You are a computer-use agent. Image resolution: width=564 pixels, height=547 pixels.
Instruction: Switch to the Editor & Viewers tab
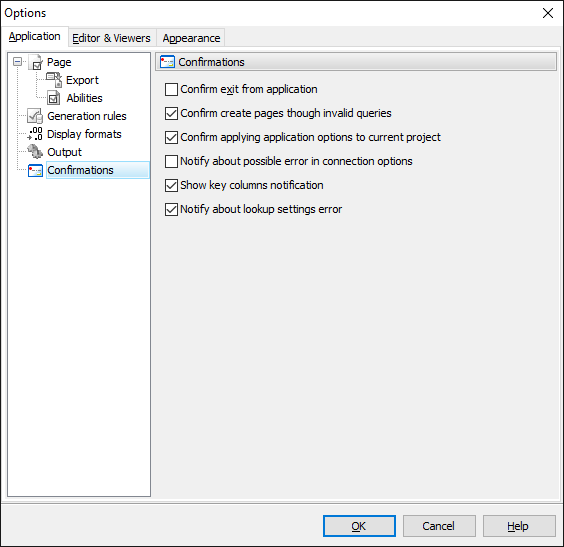coord(112,38)
